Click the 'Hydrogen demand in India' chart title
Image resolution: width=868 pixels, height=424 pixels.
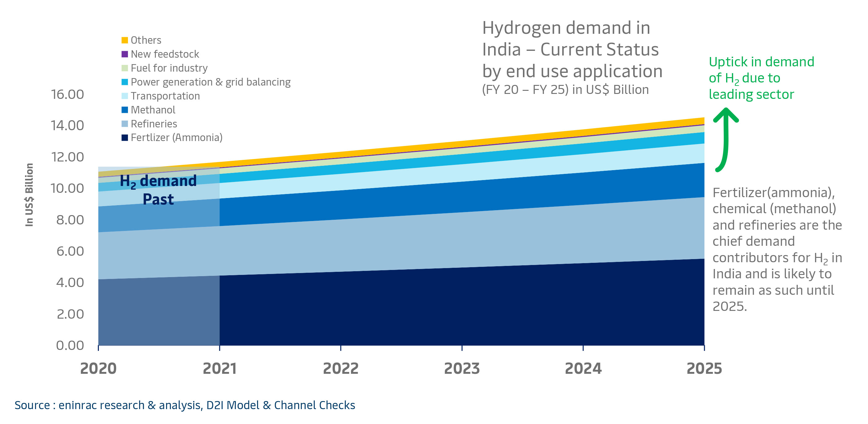572,50
